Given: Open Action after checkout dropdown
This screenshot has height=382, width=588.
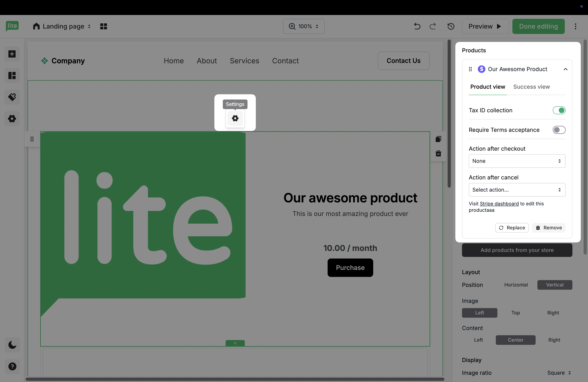Looking at the screenshot, I should (517, 161).
